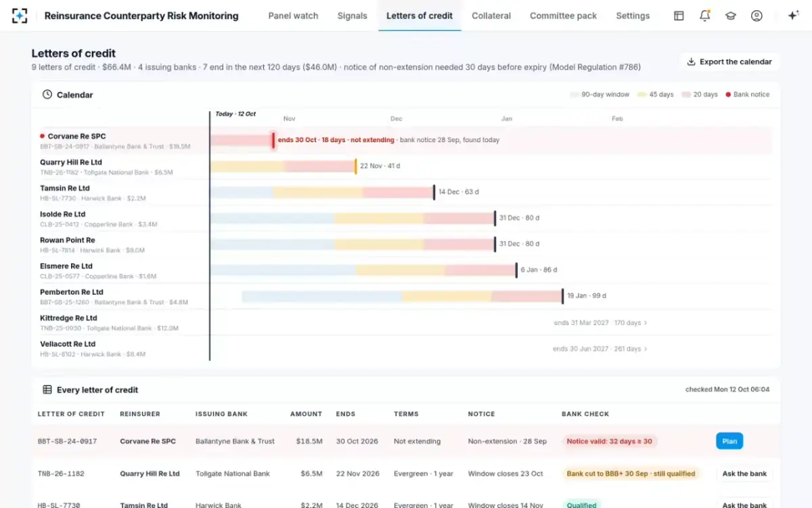Click table cell BBT-SB-24-0917
The image size is (812, 508).
tap(68, 441)
